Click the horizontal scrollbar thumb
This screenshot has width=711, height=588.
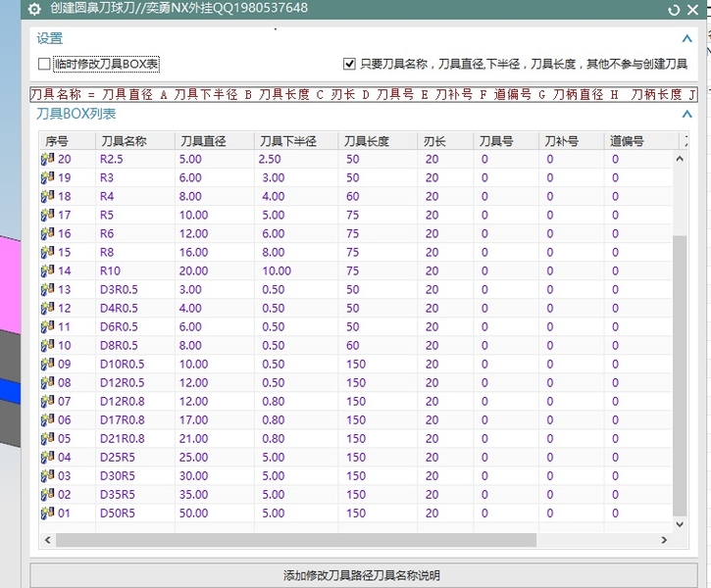[x=295, y=540]
